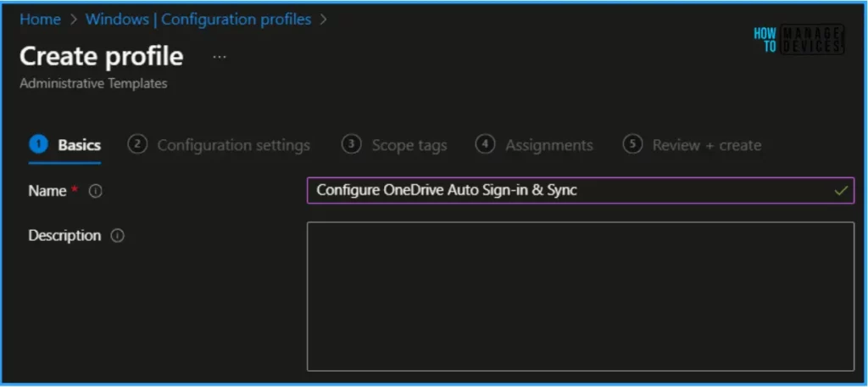This screenshot has height=387, width=868.
Task: Click into the Name input field
Action: (580, 191)
